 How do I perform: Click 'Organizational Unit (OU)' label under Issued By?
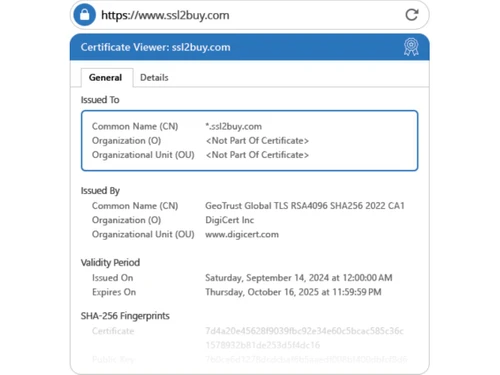[x=143, y=234]
